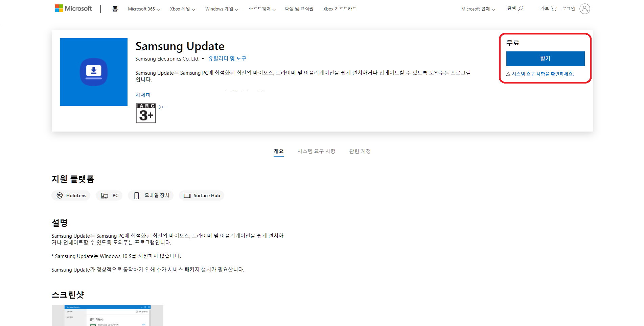Select the 개요 tab

[279, 151]
